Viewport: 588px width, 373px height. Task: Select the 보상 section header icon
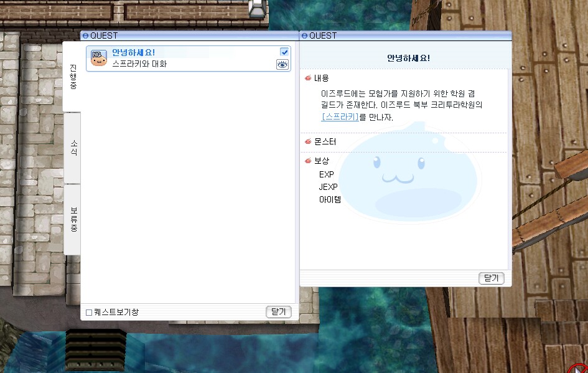click(309, 161)
